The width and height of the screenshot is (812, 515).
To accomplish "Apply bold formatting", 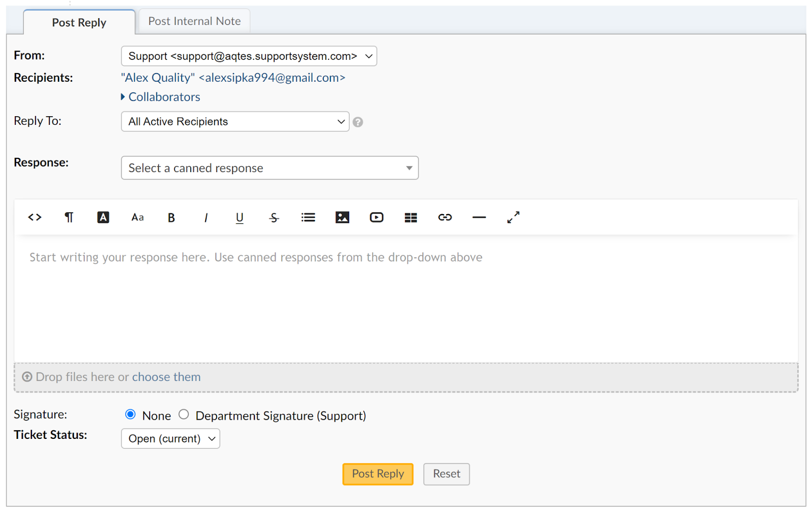I will click(x=172, y=218).
